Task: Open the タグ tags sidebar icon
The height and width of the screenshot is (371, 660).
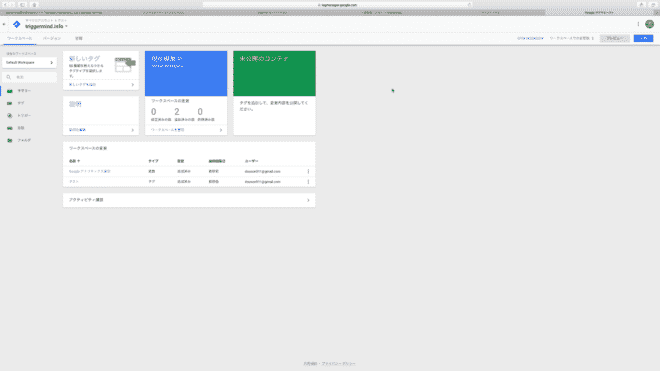Action: 10,103
